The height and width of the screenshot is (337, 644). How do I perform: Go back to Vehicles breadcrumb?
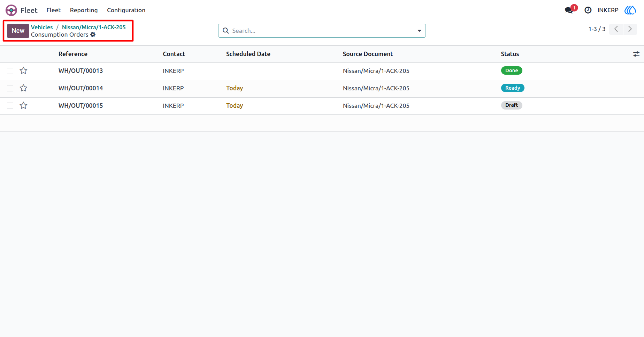coord(42,27)
